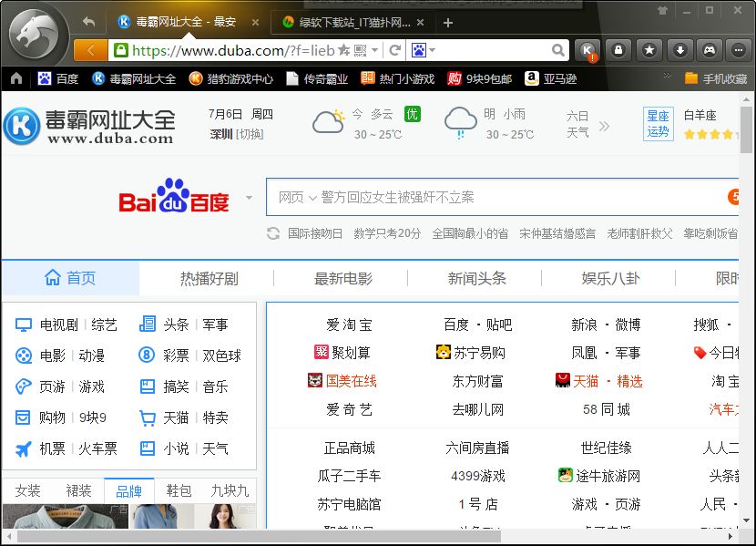Switch to the 最新电影 tab
The image size is (756, 546).
pyautogui.click(x=343, y=278)
